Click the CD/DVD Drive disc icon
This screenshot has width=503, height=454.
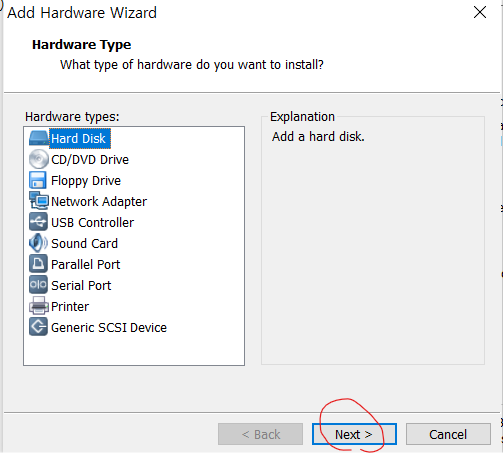39,159
